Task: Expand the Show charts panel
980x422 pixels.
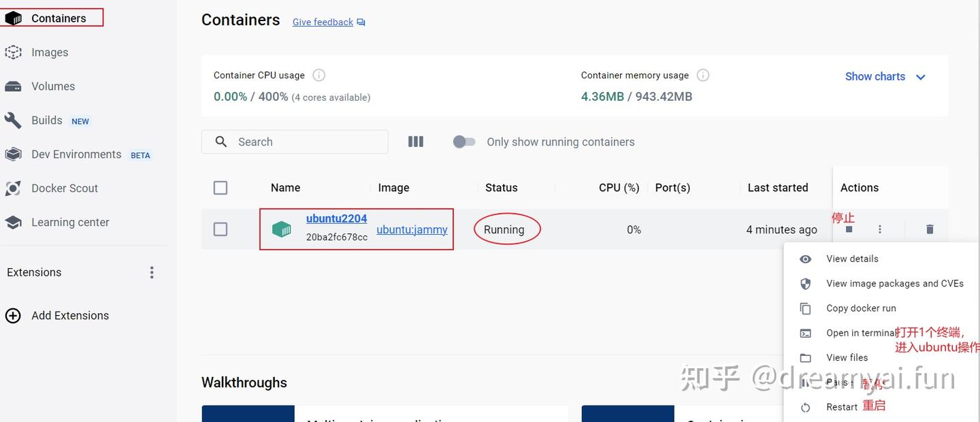Action: click(x=885, y=76)
